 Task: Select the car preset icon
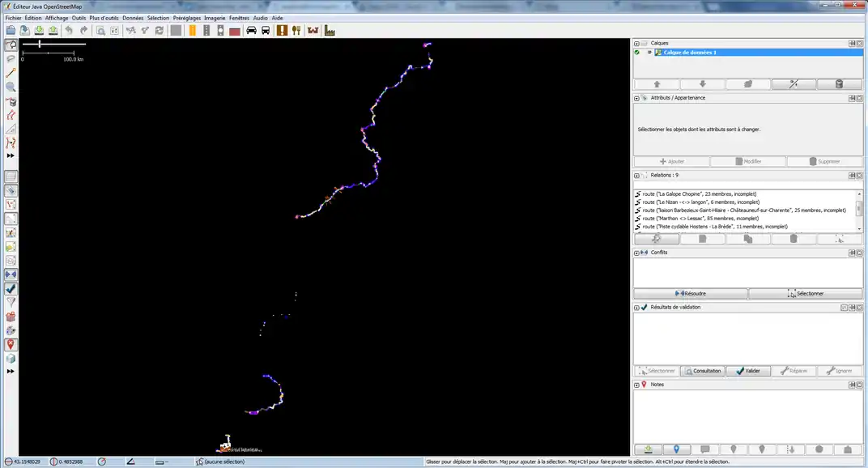pos(251,31)
